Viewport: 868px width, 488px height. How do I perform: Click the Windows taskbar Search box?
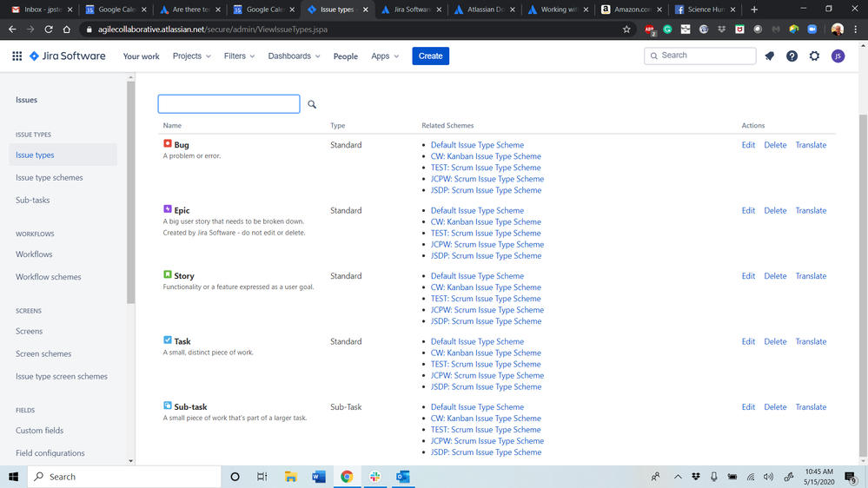click(x=124, y=477)
